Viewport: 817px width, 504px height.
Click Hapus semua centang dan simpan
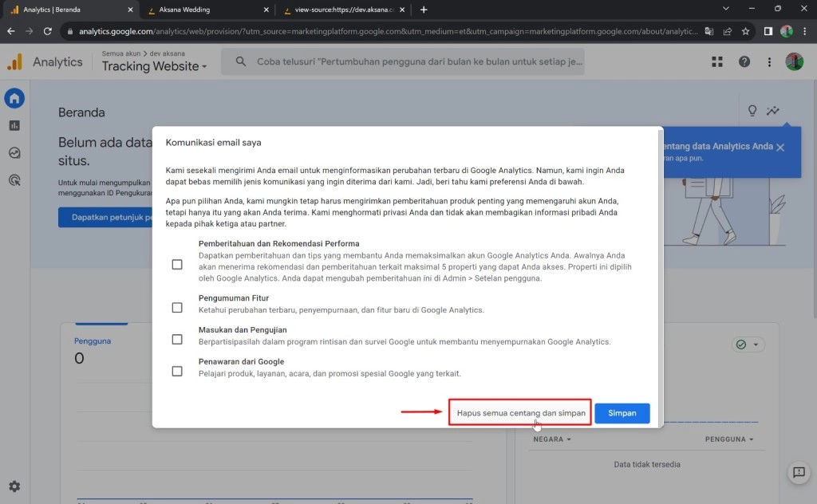[520, 413]
